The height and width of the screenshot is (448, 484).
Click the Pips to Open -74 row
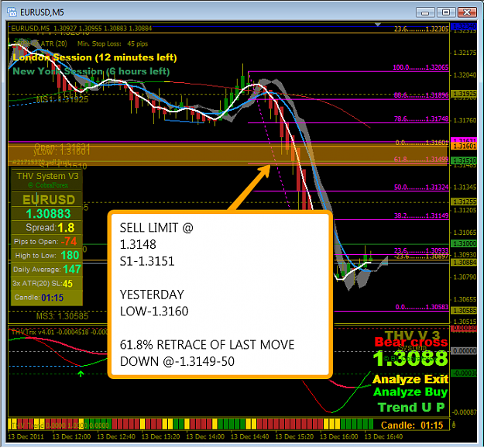click(46, 241)
